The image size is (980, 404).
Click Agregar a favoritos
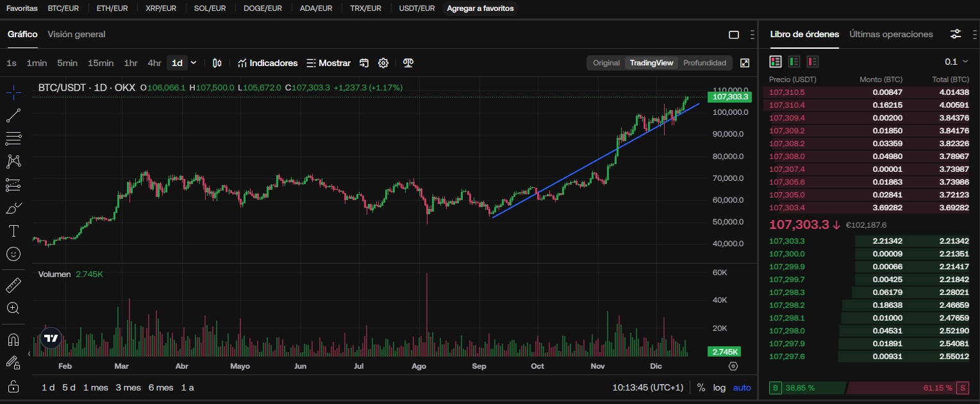coord(479,8)
